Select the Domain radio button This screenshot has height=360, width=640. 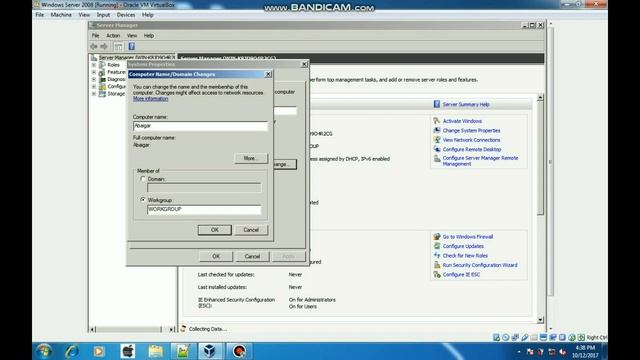coord(143,179)
